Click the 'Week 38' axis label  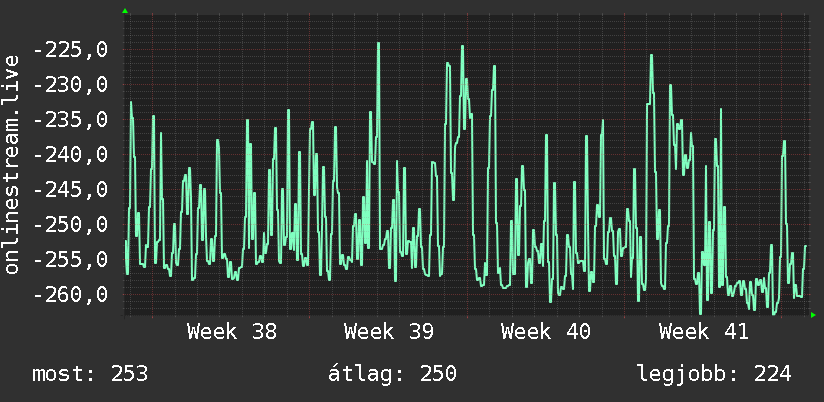pyautogui.click(x=232, y=332)
